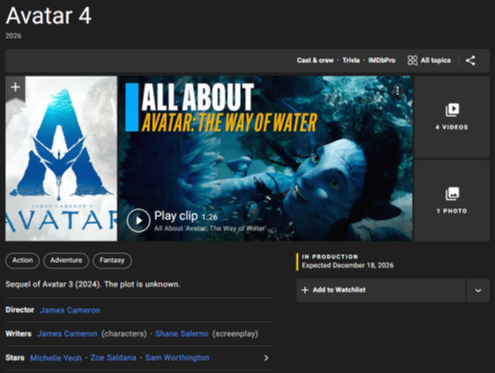Open director James Cameron's page
The height and width of the screenshot is (373, 495).
pos(70,310)
